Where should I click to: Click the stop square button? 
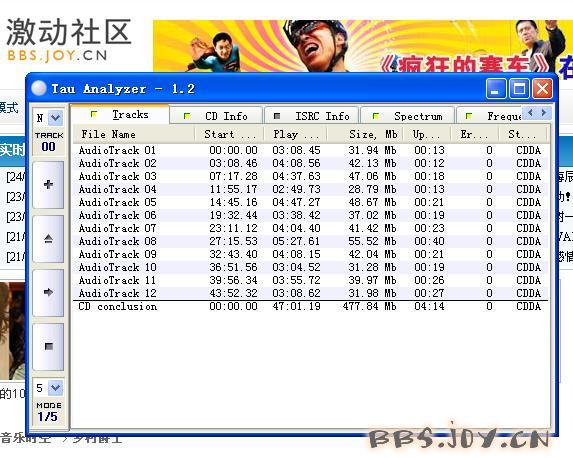(x=48, y=346)
